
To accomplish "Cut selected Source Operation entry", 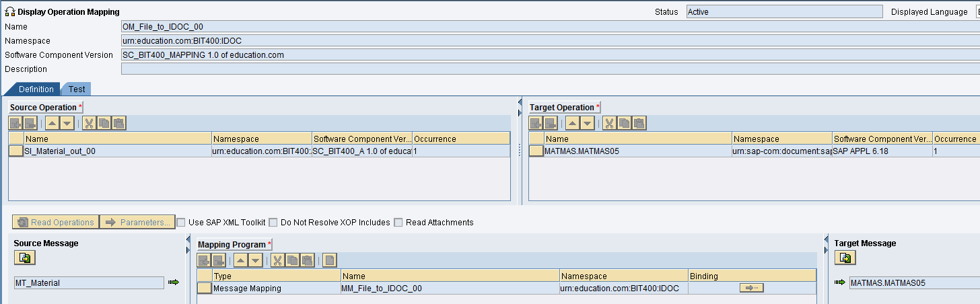I will 89,123.
